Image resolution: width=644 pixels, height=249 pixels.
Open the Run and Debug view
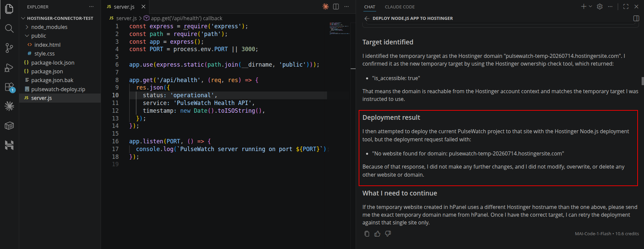(9, 68)
